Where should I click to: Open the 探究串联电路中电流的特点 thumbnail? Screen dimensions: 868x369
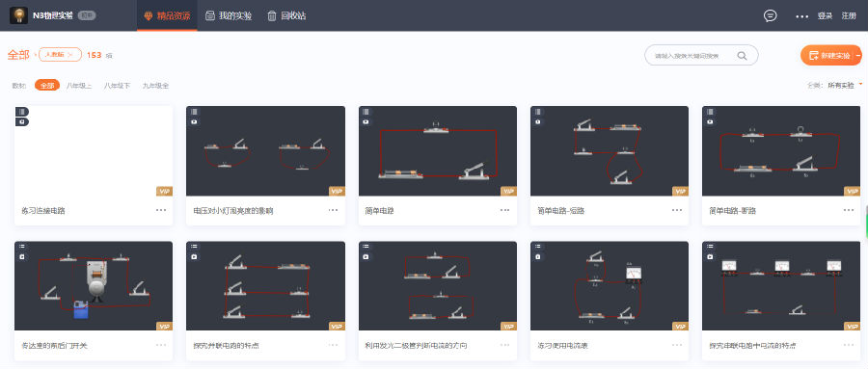pyautogui.click(x=781, y=286)
